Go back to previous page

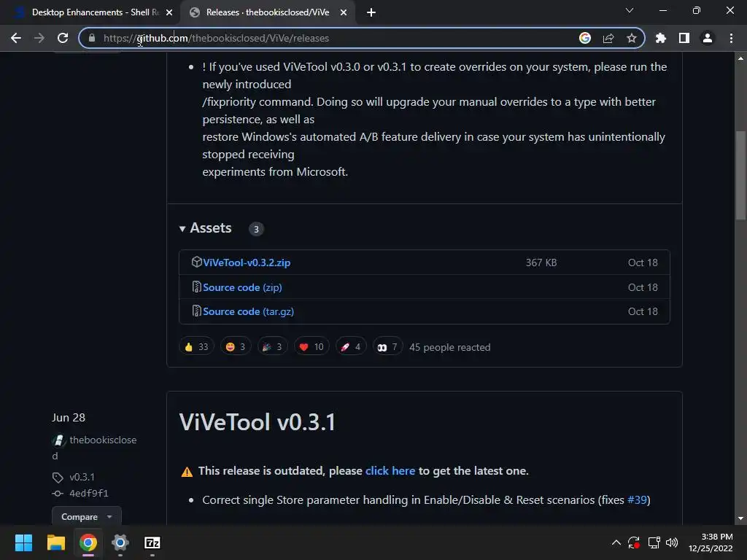point(16,38)
